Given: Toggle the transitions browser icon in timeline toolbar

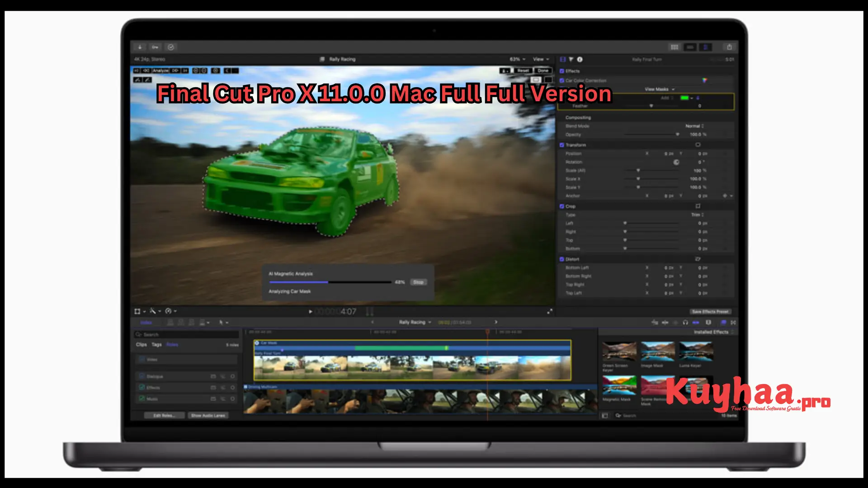Looking at the screenshot, I should click(x=733, y=322).
